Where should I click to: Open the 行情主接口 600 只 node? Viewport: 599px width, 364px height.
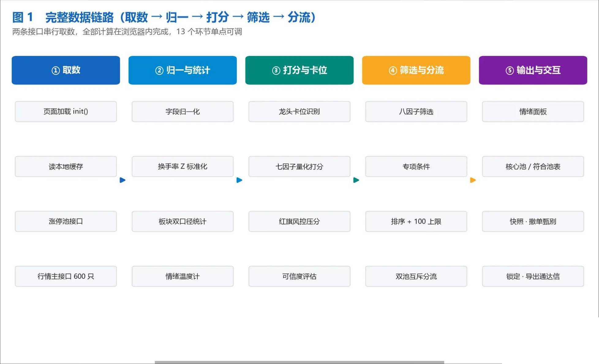pos(66,276)
